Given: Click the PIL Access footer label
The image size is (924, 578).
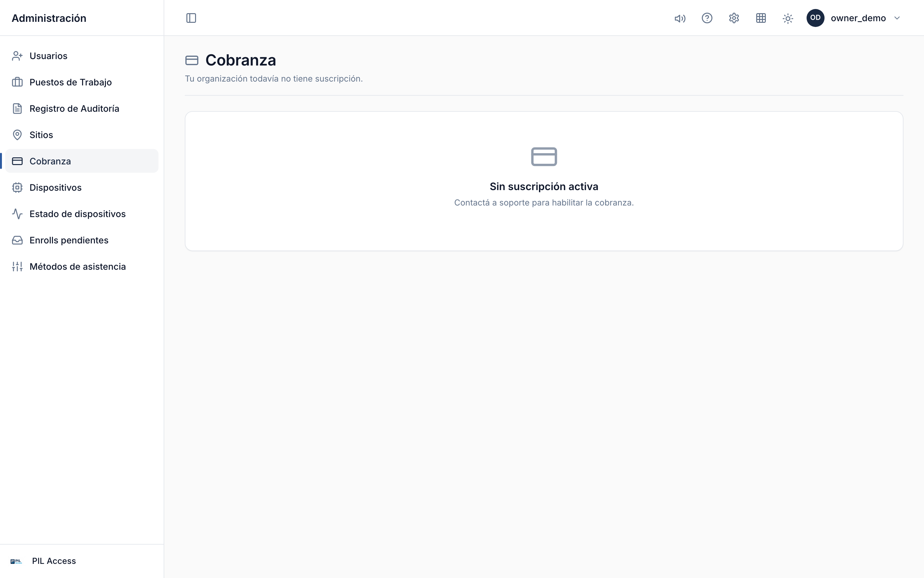Looking at the screenshot, I should 54,561.
